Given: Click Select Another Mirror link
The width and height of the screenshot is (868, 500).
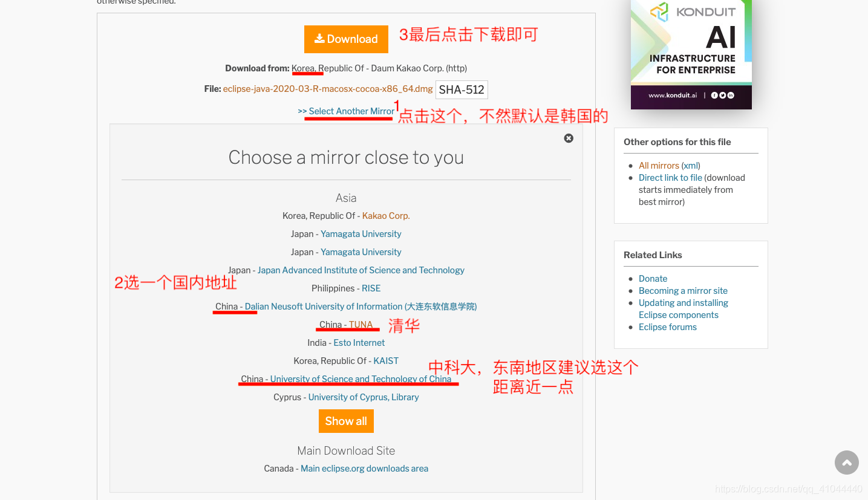Looking at the screenshot, I should 346,111.
